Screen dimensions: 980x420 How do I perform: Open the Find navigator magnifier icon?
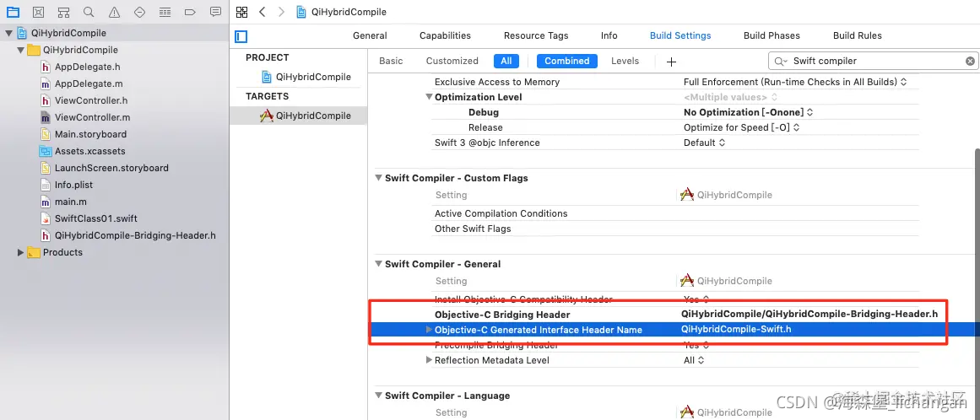click(89, 12)
